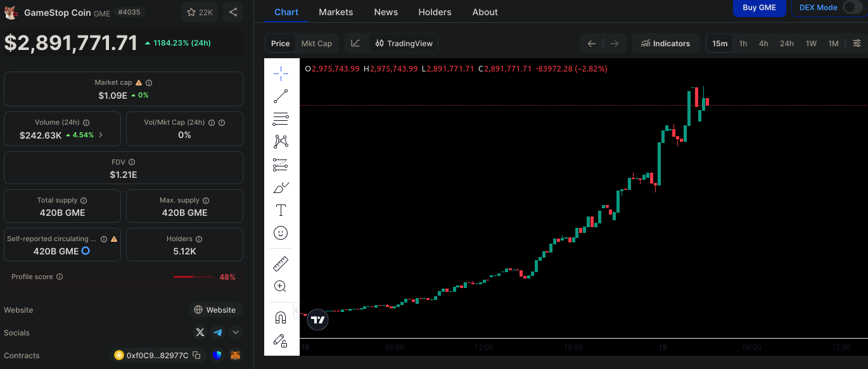Screen dimensions: 868x369
Task: Open chart settings sliders icon
Action: pyautogui.click(x=857, y=43)
